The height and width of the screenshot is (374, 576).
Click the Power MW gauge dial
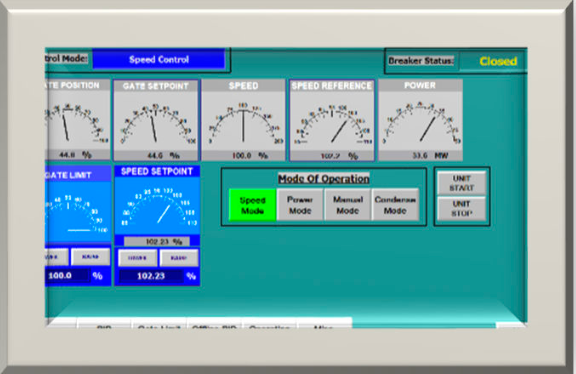(420, 121)
